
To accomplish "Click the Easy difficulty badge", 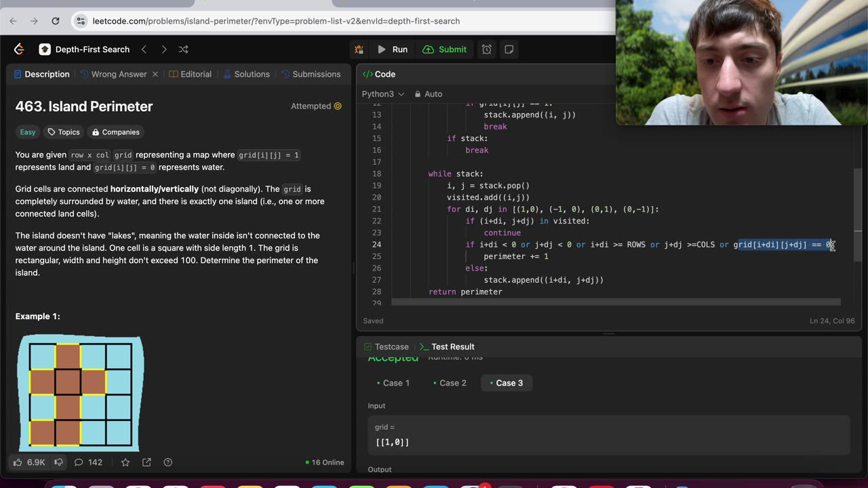I will (27, 132).
